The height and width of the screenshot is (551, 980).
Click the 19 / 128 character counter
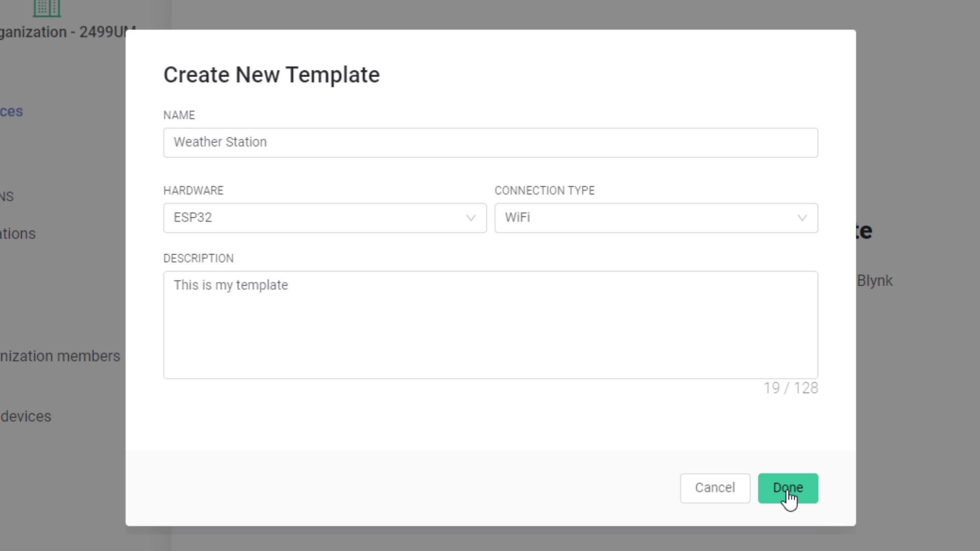[790, 388]
